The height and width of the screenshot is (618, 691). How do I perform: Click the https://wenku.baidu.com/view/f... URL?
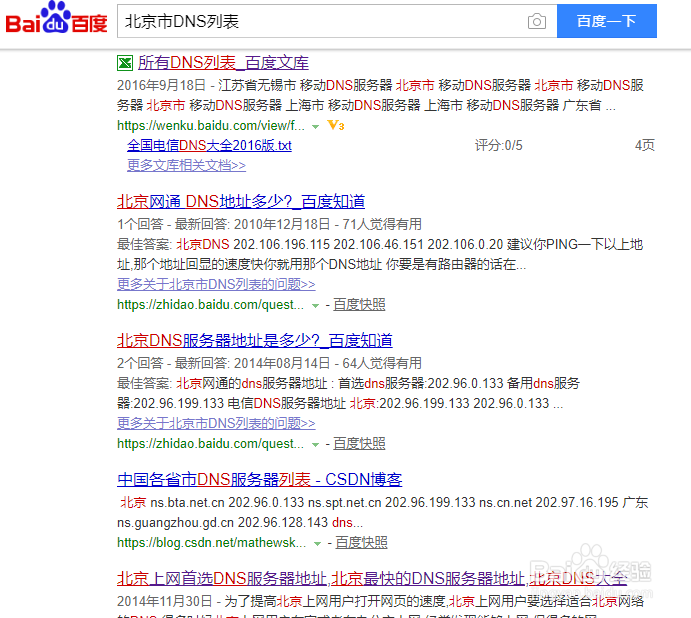point(211,126)
